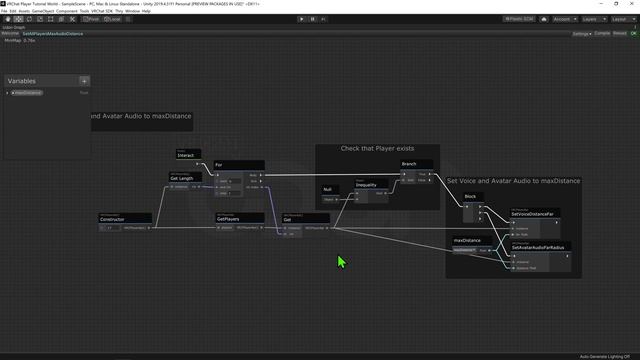Open the custom editor tools icon
The image size is (640, 360).
[72, 19]
